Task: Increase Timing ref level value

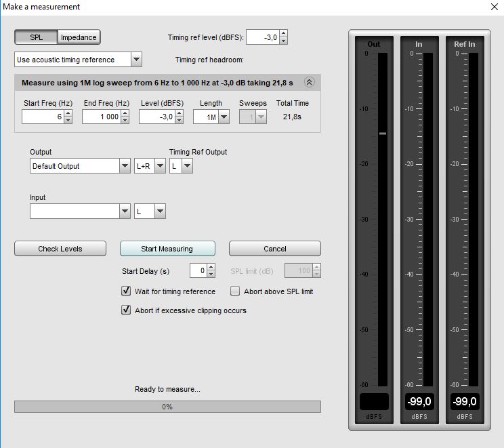Action: coord(283,33)
